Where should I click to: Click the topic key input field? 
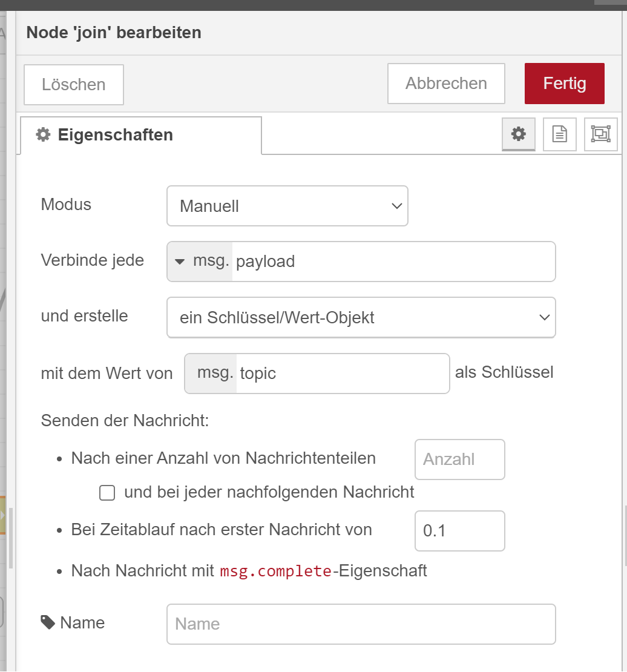(343, 374)
